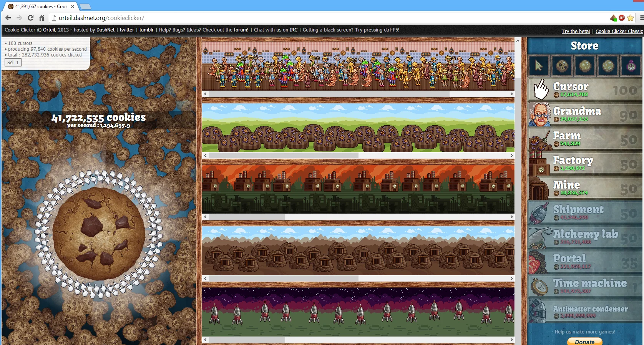This screenshot has height=345, width=644.
Task: Click the big chocolate chip cookie
Action: (99, 234)
